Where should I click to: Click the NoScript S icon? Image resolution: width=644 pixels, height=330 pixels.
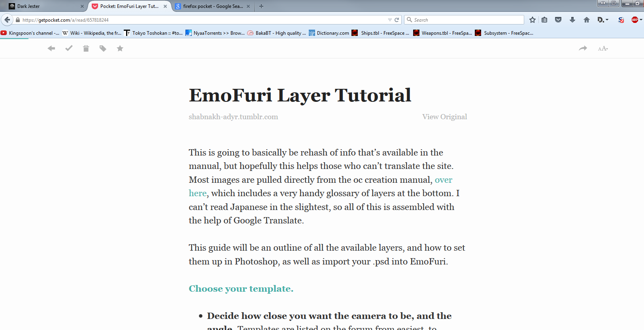coord(621,20)
